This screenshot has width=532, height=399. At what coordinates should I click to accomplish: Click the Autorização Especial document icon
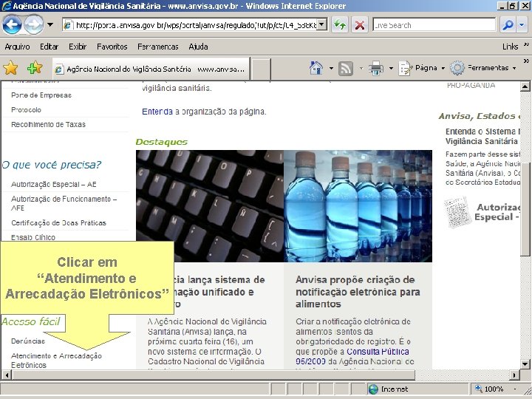pyautogui.click(x=457, y=212)
